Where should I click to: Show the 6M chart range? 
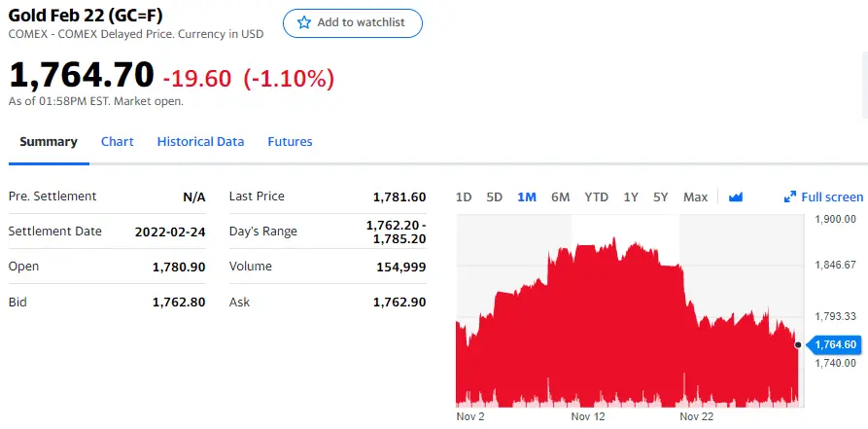tap(560, 197)
